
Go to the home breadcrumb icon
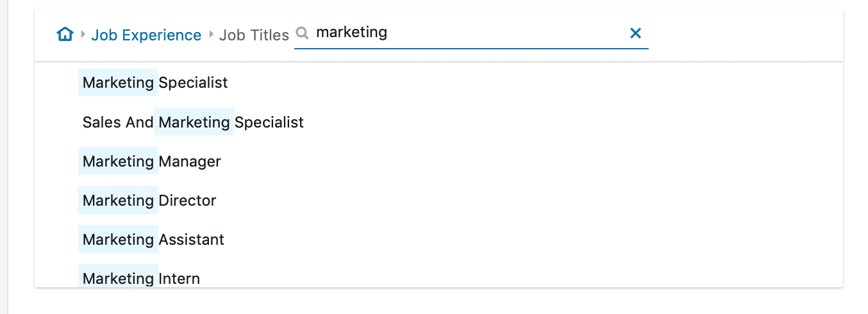click(x=65, y=34)
